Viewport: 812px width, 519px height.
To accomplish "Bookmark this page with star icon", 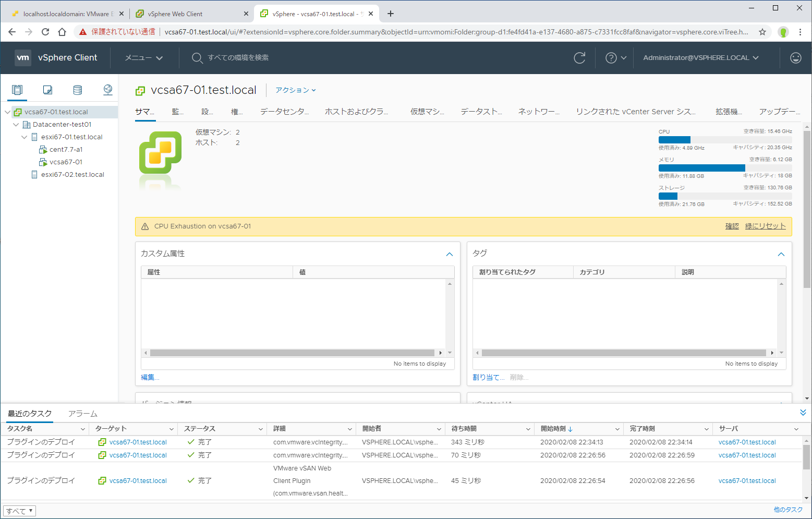I will click(762, 32).
